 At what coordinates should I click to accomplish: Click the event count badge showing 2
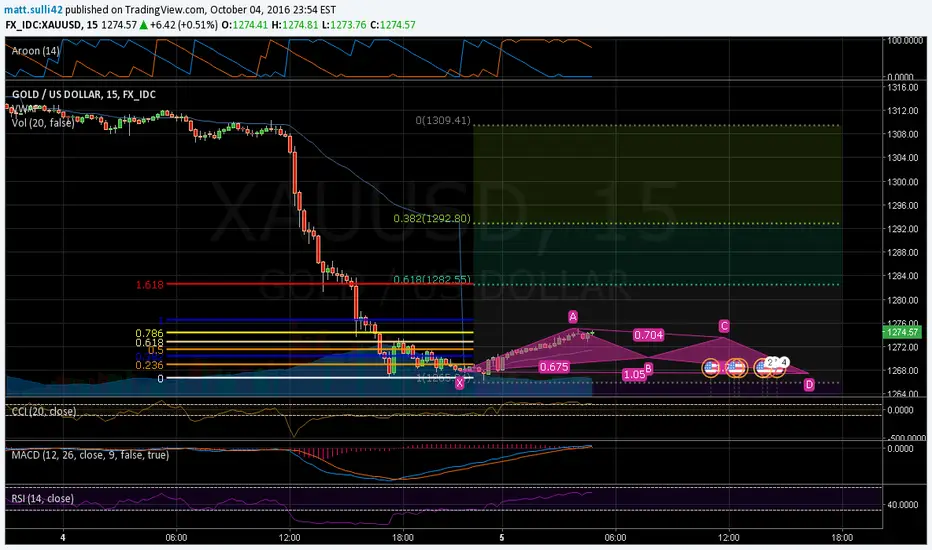pyautogui.click(x=770, y=362)
